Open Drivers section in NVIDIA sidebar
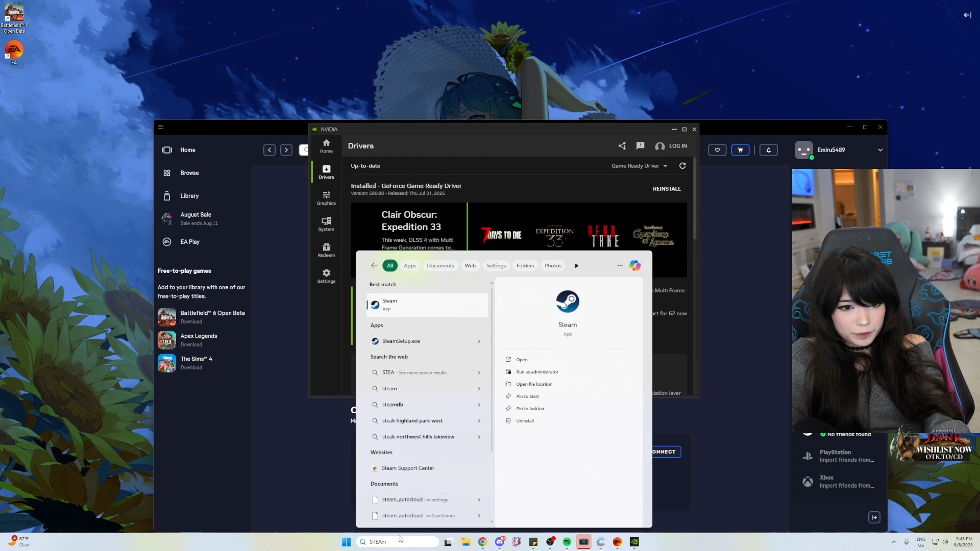Screen dimensions: 980x551 click(326, 172)
